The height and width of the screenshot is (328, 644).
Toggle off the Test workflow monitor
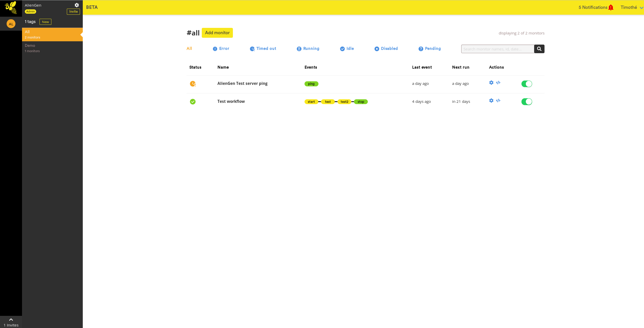(x=527, y=102)
